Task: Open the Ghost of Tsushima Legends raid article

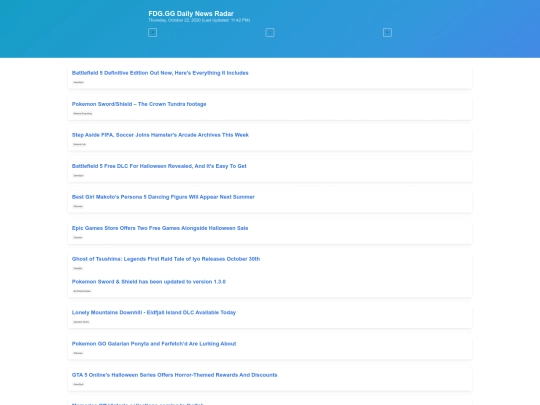Action: click(x=166, y=259)
